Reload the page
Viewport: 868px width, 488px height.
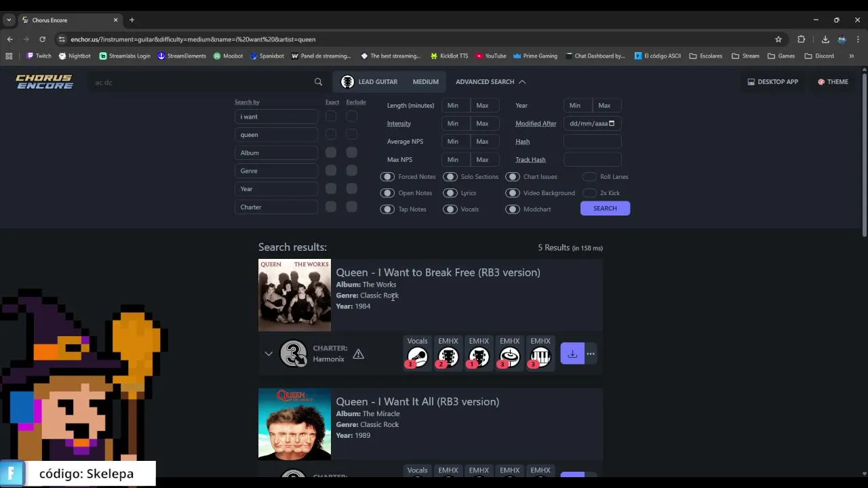point(42,39)
